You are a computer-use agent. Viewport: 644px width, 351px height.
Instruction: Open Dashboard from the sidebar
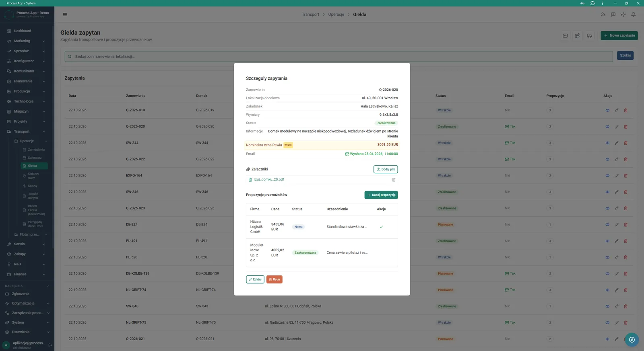coord(27,31)
